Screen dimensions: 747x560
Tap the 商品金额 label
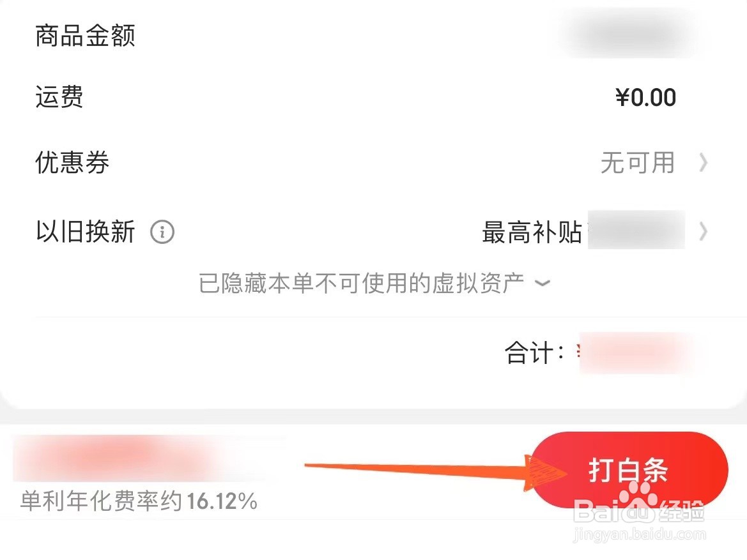tap(85, 36)
